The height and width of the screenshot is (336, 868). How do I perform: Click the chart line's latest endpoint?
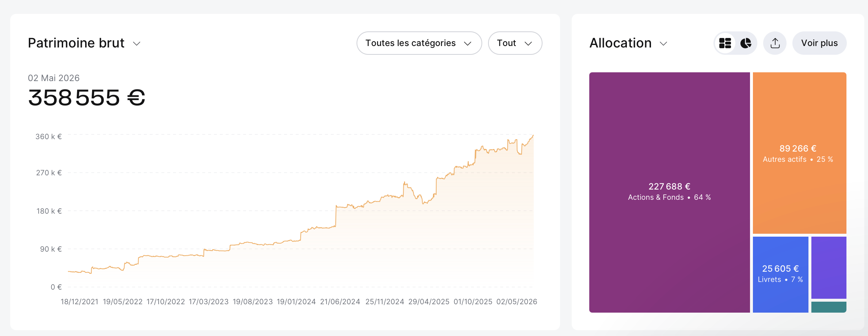point(533,135)
